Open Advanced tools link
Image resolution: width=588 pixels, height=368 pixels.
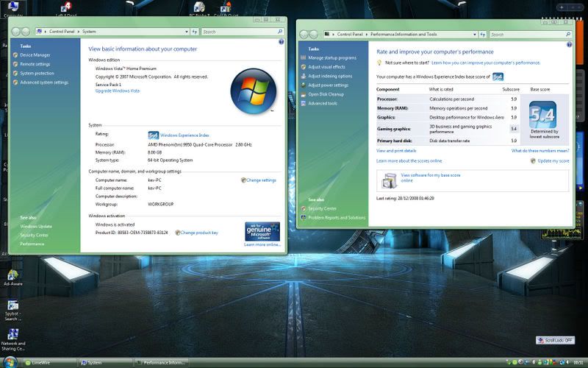tap(323, 103)
